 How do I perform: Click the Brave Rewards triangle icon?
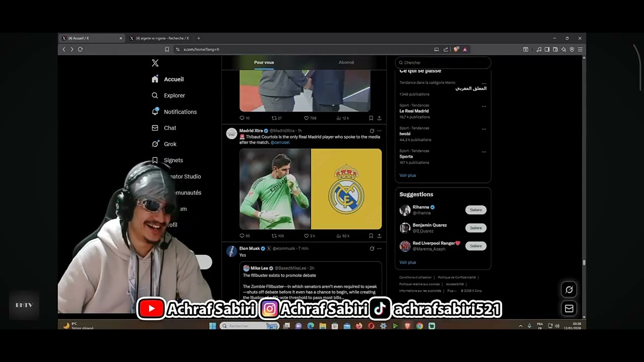click(465, 49)
